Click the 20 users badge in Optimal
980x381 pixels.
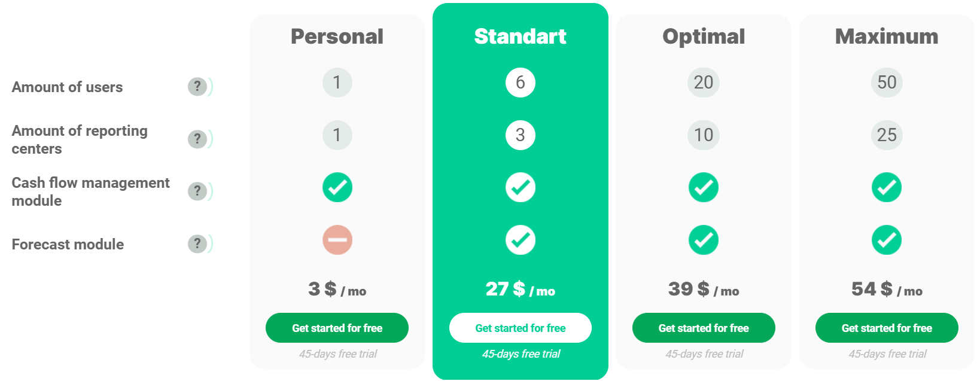point(704,83)
